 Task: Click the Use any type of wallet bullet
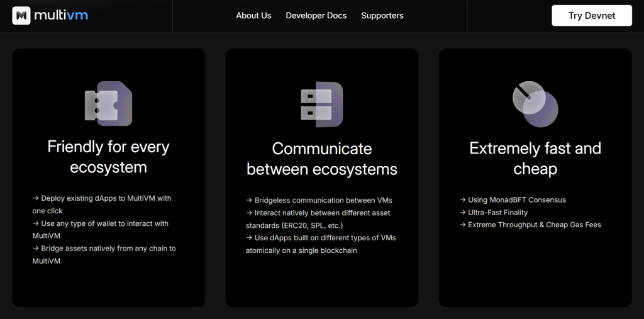click(101, 230)
